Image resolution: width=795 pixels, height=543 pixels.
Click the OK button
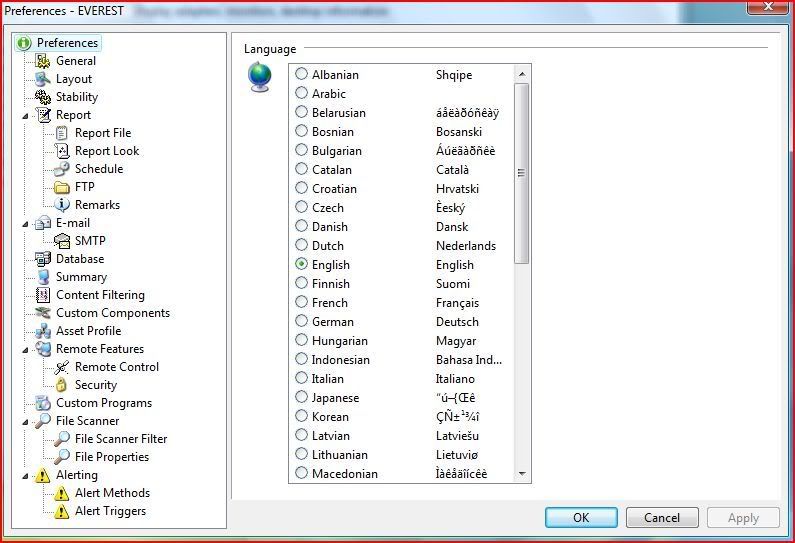[581, 518]
